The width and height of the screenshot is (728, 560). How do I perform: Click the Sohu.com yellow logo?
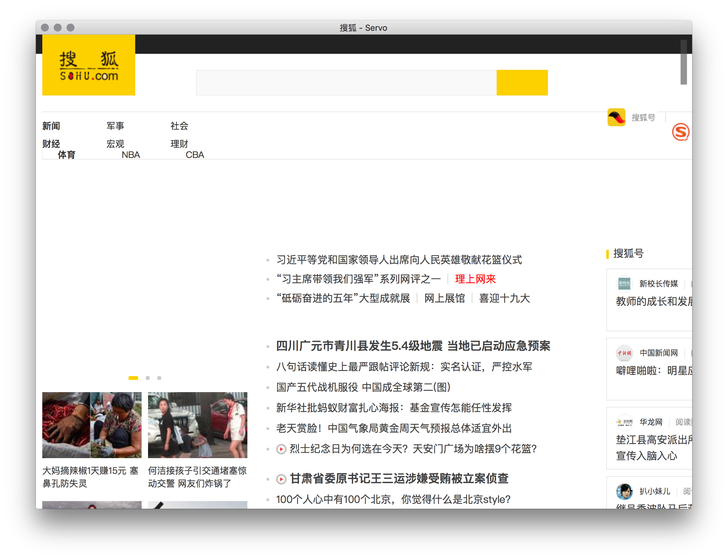(89, 65)
